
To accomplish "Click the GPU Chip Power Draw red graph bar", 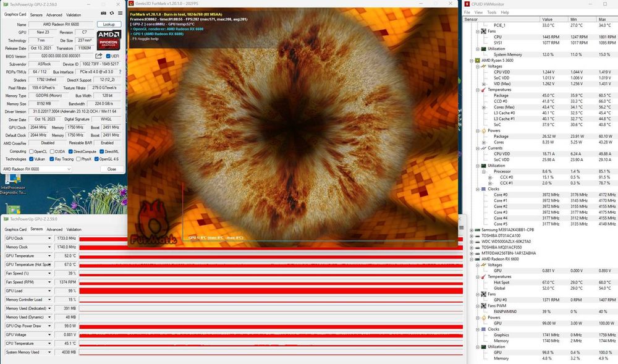I will pos(271,326).
